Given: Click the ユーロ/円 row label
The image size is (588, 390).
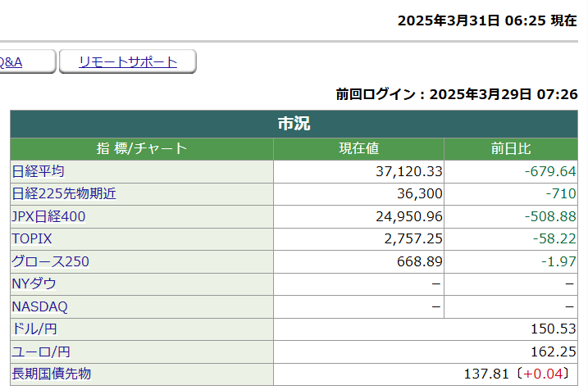Looking at the screenshot, I should point(40,351).
